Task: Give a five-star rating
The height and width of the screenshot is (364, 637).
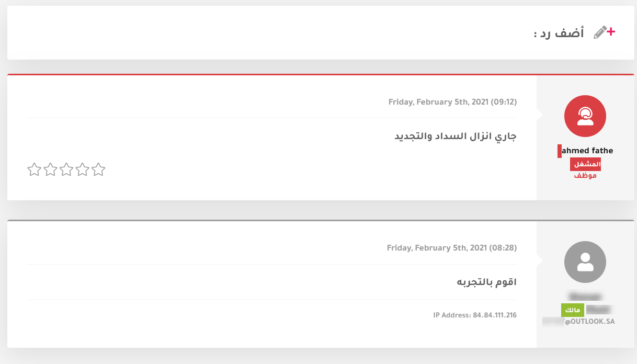Action: coord(98,169)
